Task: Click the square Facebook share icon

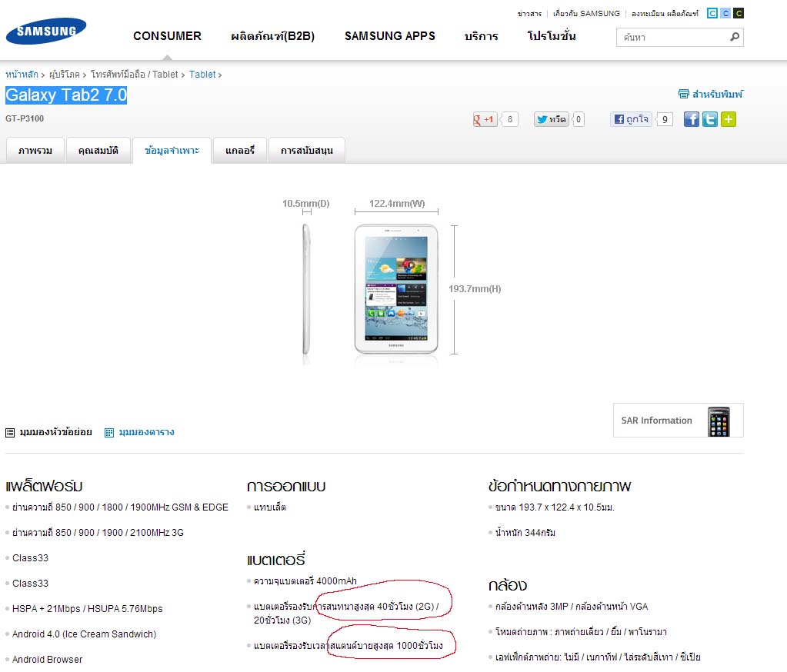Action: coord(691,119)
